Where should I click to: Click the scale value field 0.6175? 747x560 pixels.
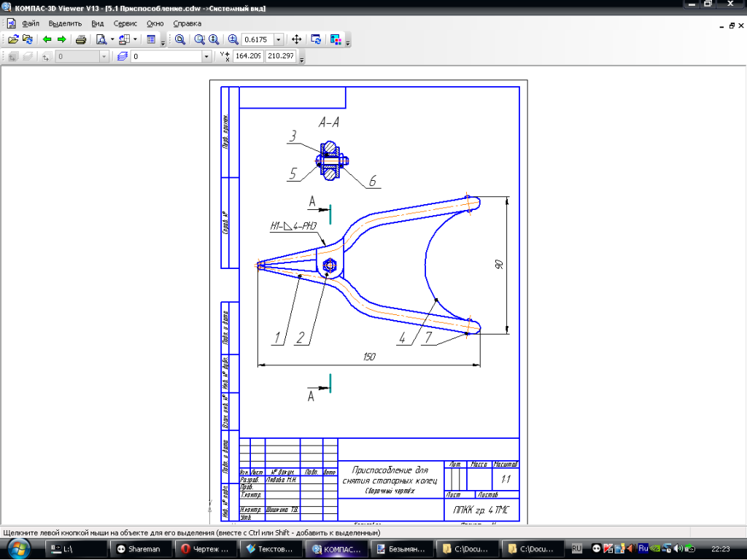click(x=258, y=39)
